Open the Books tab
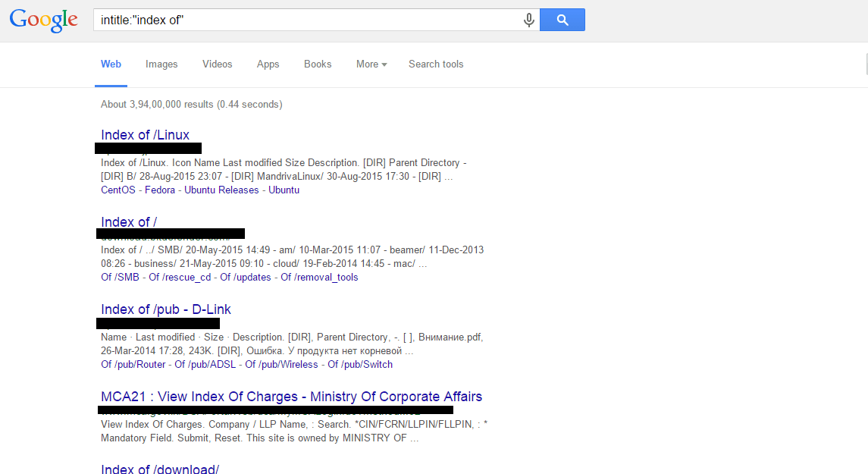 coord(318,64)
